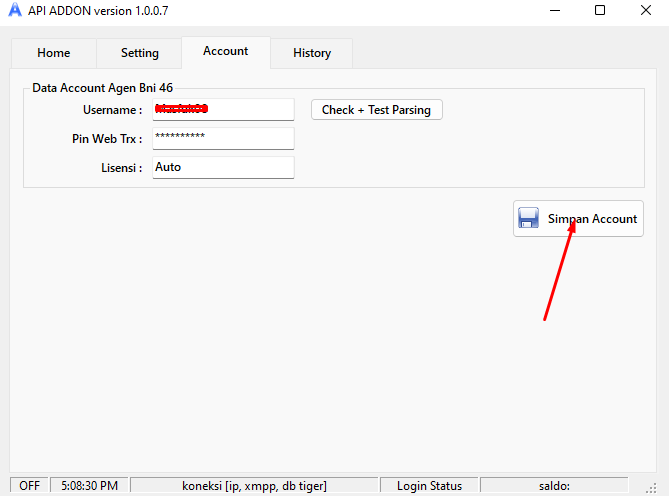
Task: Close the API ADDON window
Action: point(645,11)
